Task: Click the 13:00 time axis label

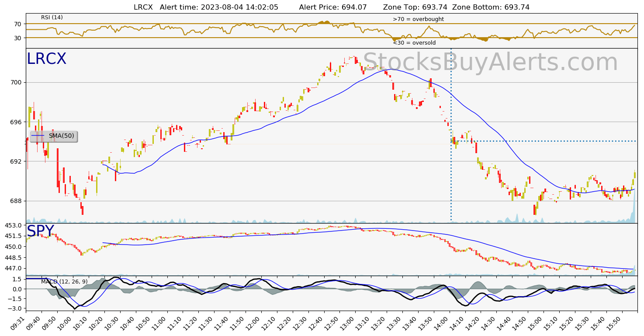Action: pos(347,323)
